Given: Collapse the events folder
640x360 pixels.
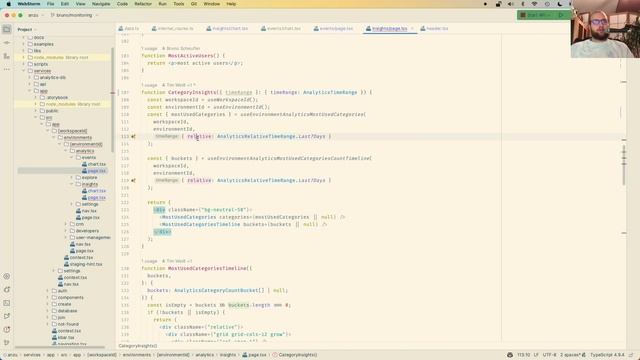Looking at the screenshot, I should (x=71, y=157).
